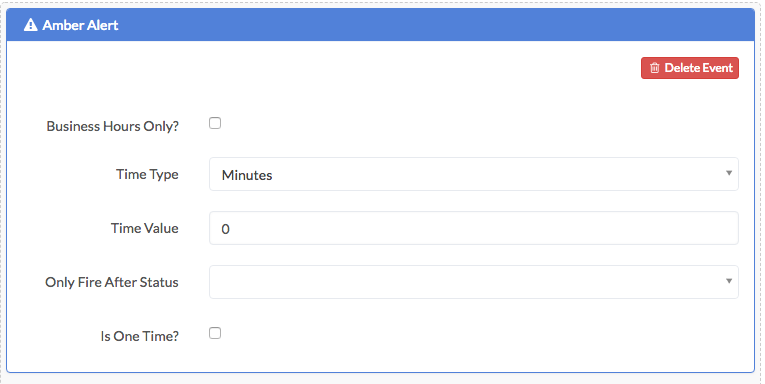This screenshot has width=765, height=384.
Task: Click the "Time Type" label
Action: coord(147,175)
